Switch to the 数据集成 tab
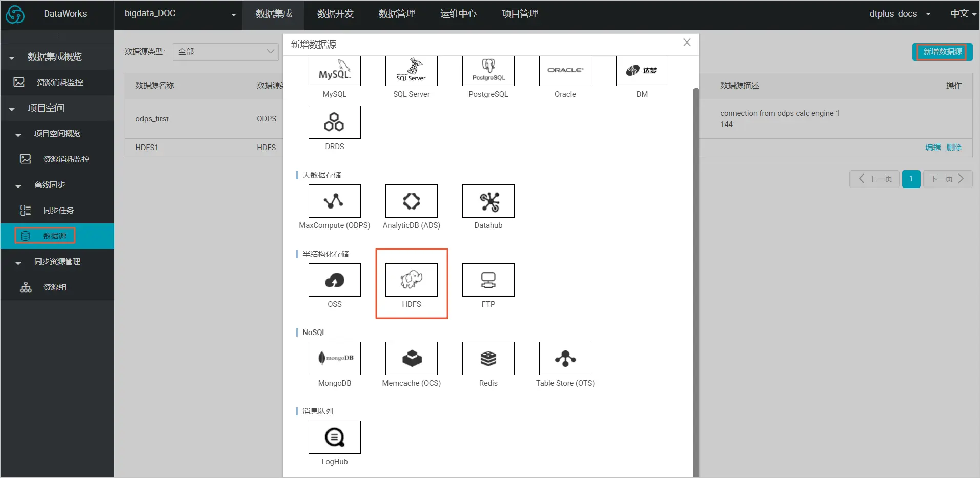The height and width of the screenshot is (478, 980). [274, 14]
